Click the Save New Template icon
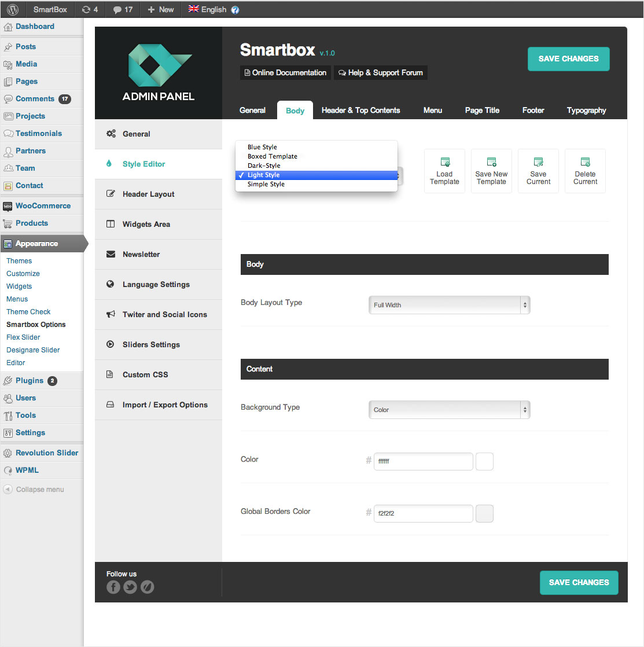Screen dimensions: 644x647 tap(491, 171)
